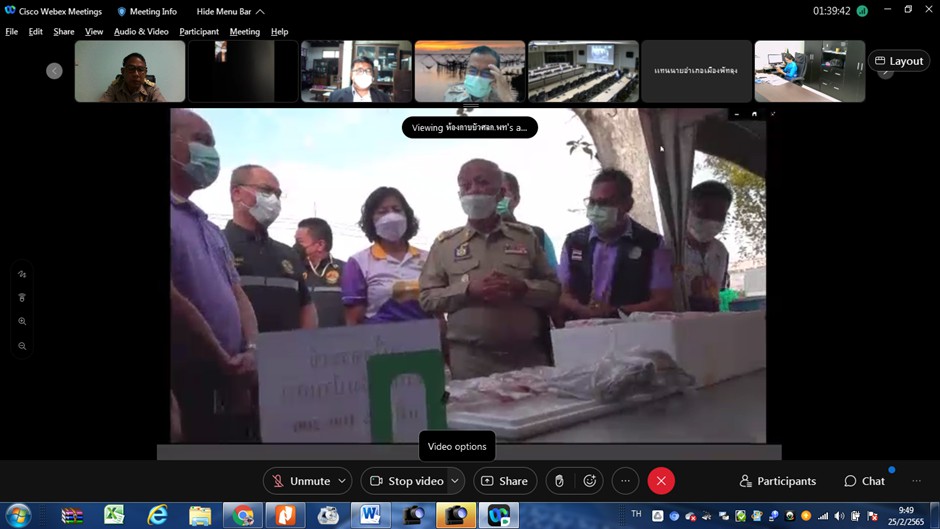Click the Share button

(505, 481)
